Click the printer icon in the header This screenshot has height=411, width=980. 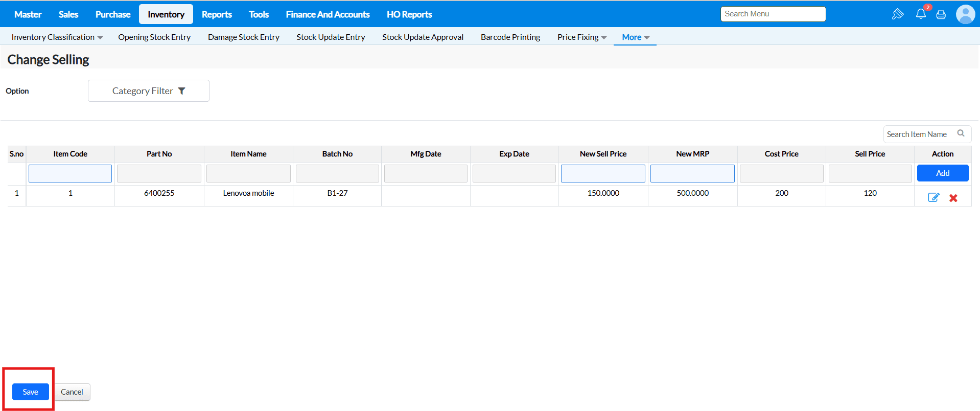pos(941,15)
